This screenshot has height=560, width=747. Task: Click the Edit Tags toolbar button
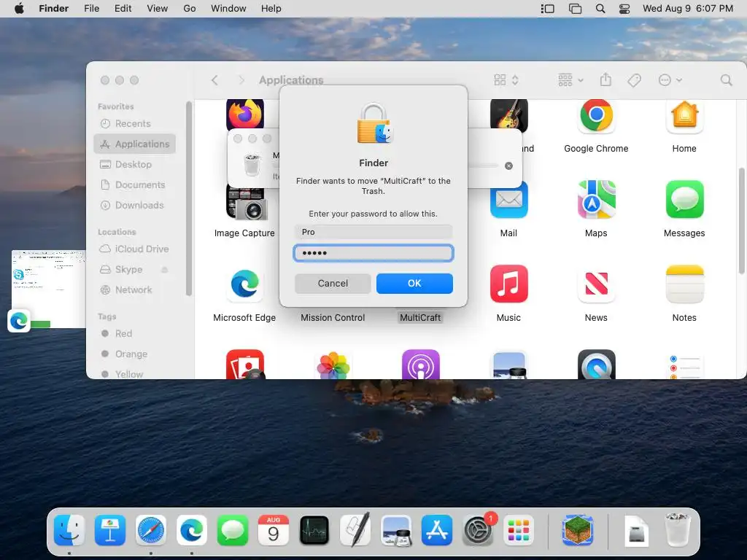point(634,80)
